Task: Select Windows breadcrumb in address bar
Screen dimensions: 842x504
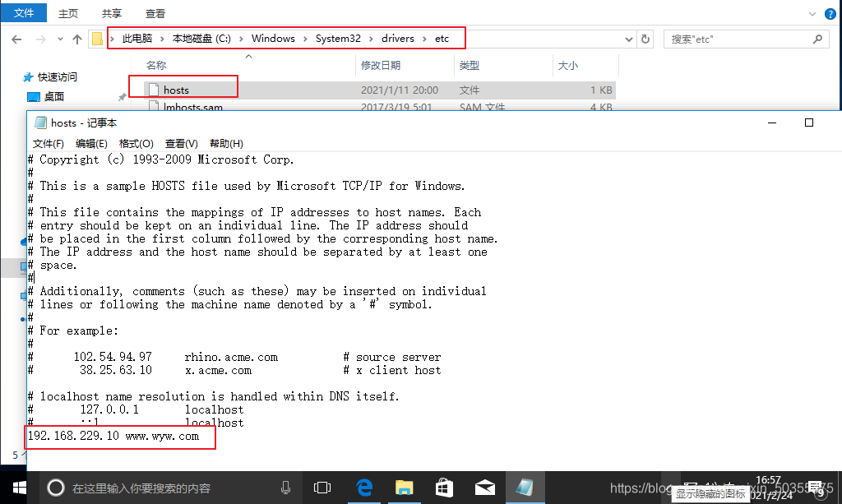Action: tap(273, 39)
